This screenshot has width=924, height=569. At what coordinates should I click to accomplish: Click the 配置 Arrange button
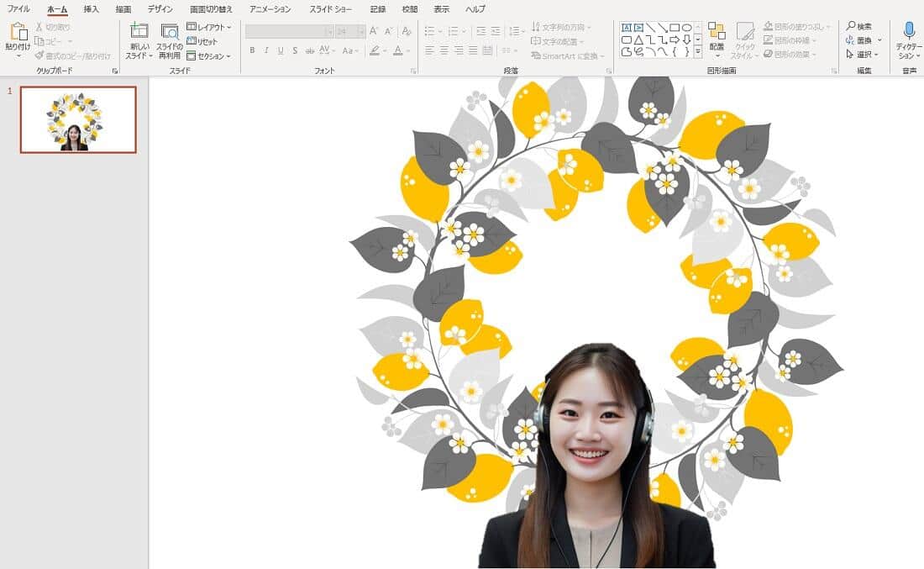[x=719, y=38]
